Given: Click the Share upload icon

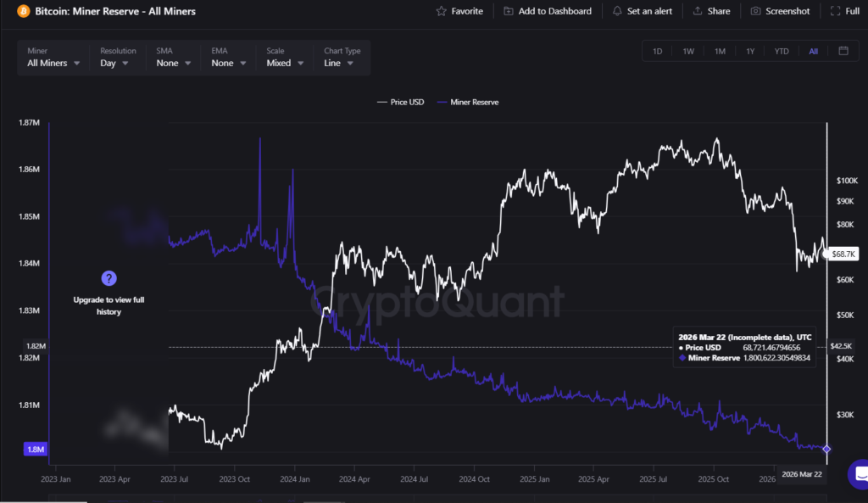Looking at the screenshot, I should click(697, 11).
